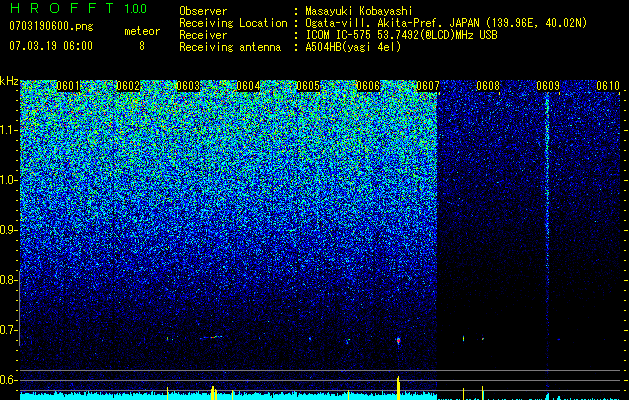Click the 1.1 frequency axis label
This screenshot has width=629, height=400.
point(9,130)
